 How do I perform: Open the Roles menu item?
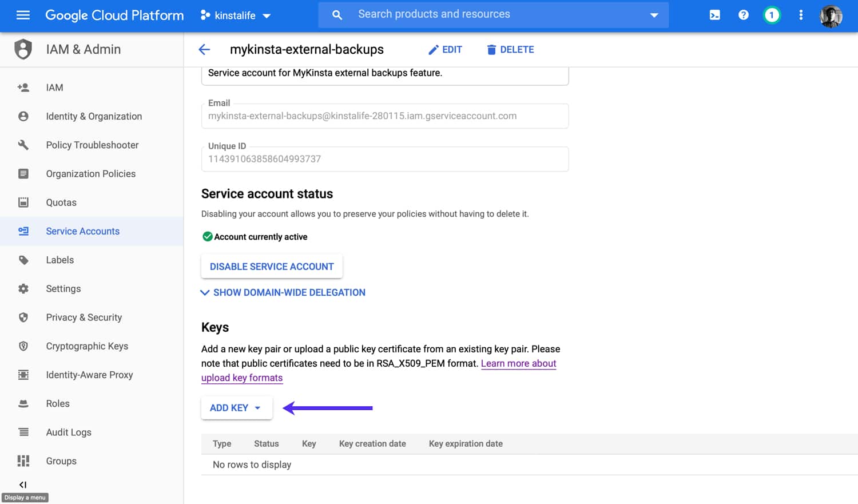click(x=57, y=403)
